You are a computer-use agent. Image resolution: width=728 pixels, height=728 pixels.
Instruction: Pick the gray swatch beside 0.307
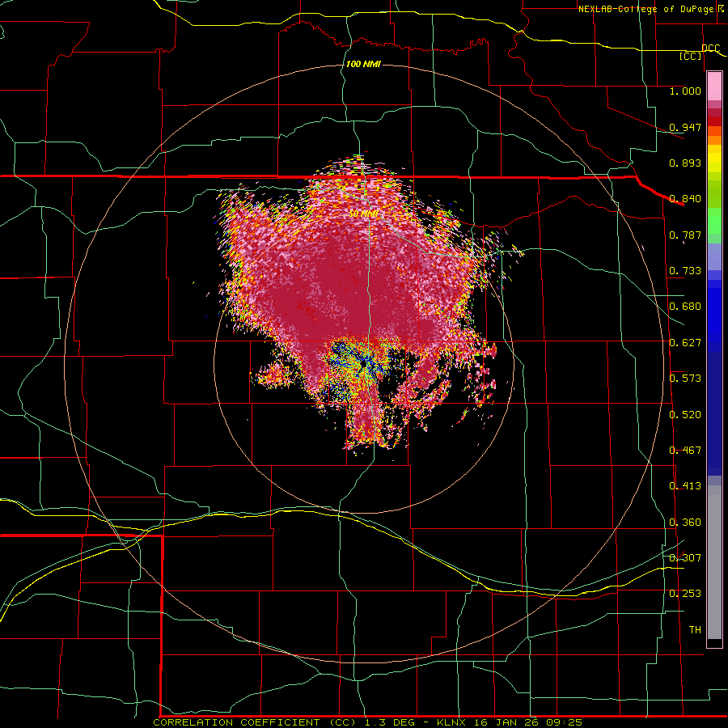click(714, 562)
